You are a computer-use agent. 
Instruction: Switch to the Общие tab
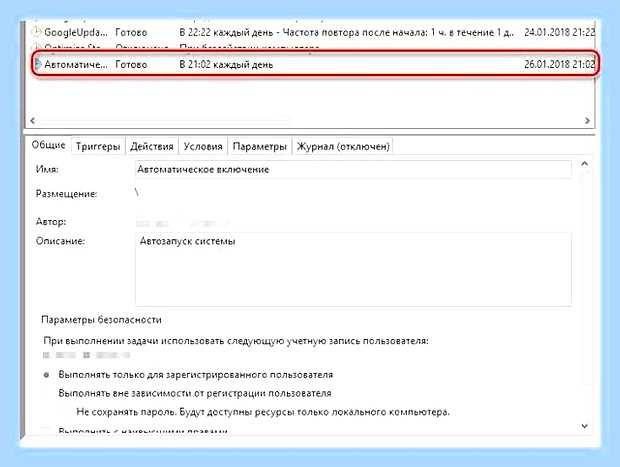pos(48,145)
